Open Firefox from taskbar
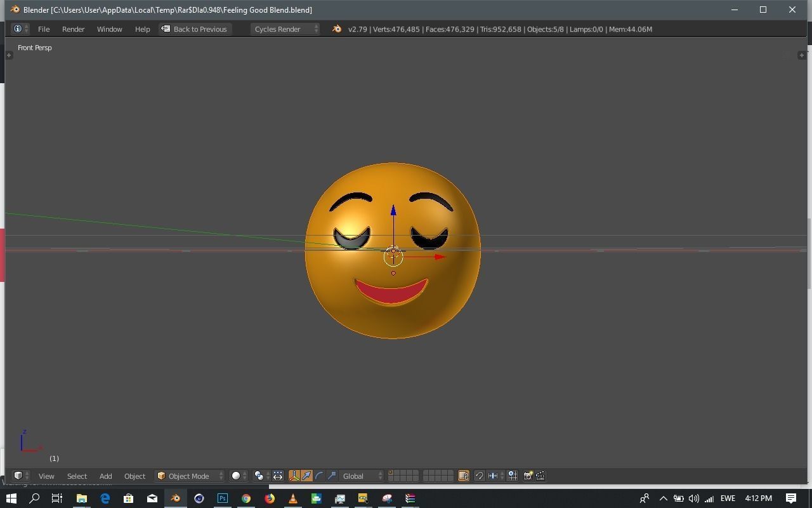Viewport: 812px width, 508px height. pyautogui.click(x=270, y=498)
